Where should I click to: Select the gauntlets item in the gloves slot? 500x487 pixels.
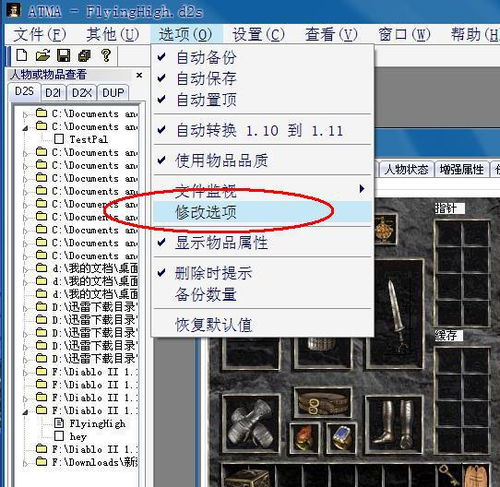tap(251, 424)
